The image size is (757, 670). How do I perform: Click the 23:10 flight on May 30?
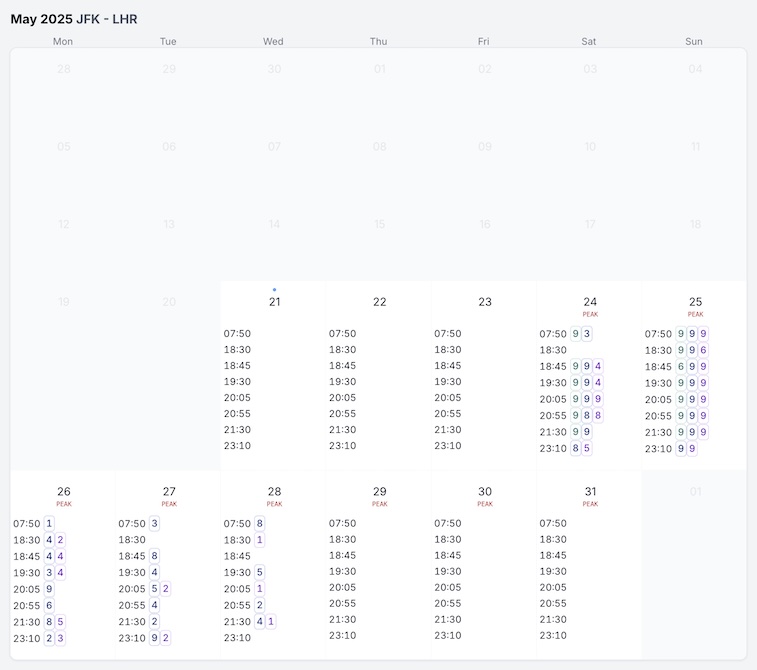pos(448,635)
